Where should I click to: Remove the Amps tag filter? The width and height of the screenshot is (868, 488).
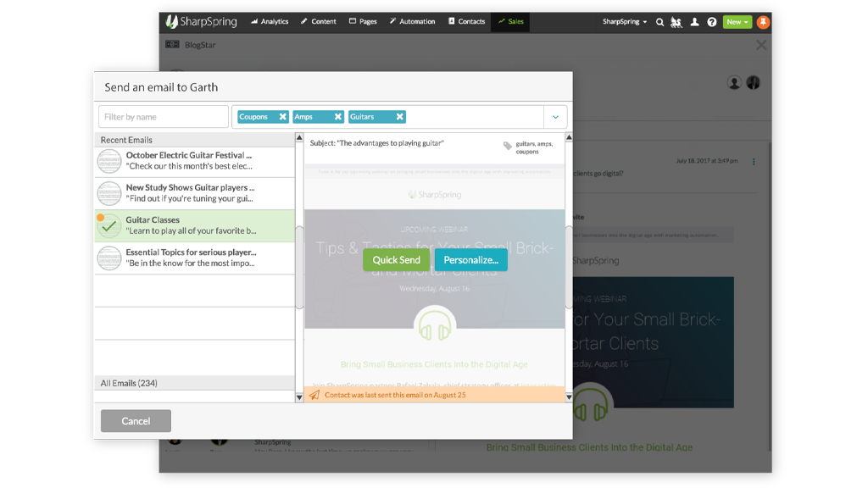[337, 117]
